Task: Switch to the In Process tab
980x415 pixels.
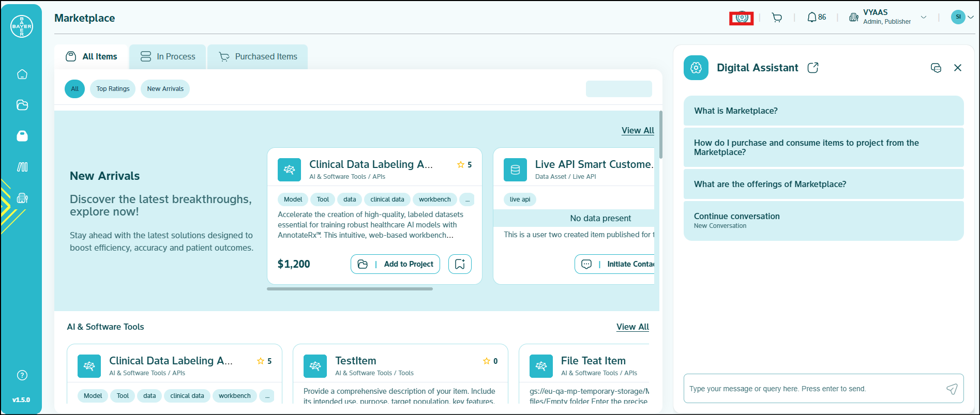Action: [x=168, y=57]
